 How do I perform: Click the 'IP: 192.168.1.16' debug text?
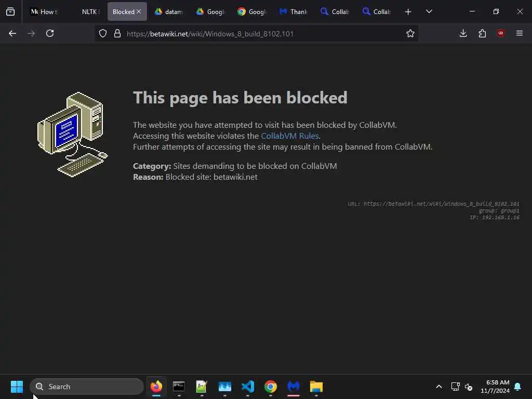click(x=495, y=218)
